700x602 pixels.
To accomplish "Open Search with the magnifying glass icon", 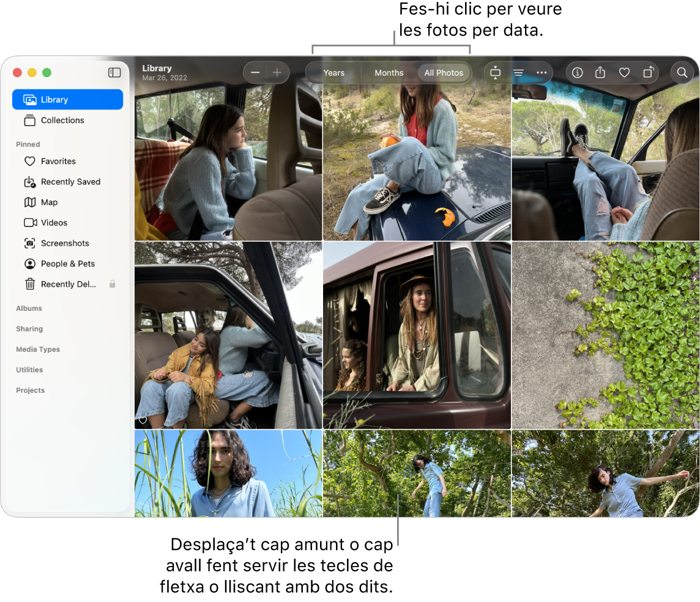I will tap(682, 72).
